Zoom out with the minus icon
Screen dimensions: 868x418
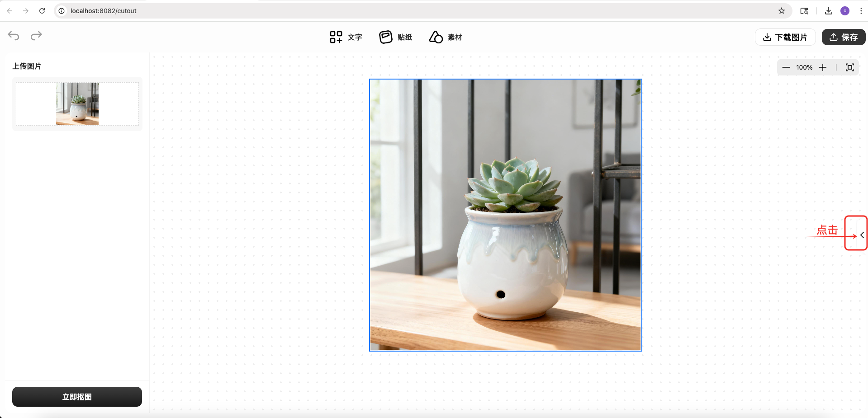tap(786, 67)
